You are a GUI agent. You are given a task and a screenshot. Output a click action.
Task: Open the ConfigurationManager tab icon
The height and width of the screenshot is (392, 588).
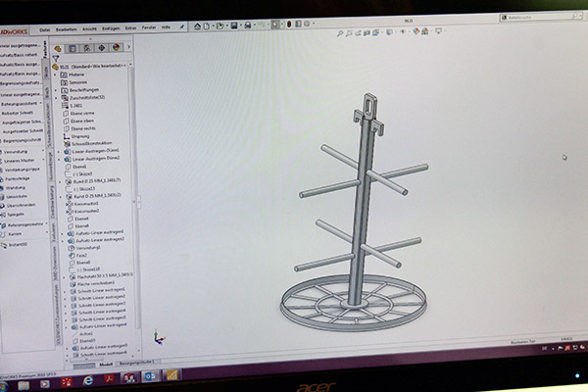pyautogui.click(x=88, y=48)
